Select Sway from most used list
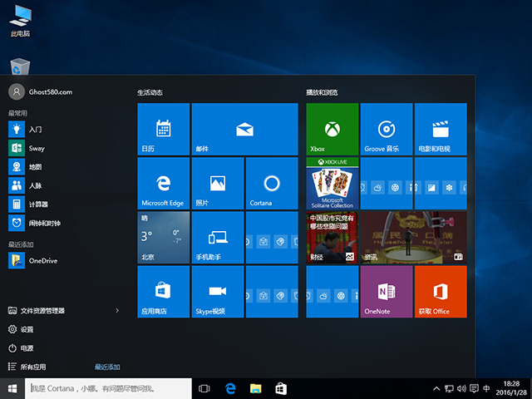The width and height of the screenshot is (532, 399). pos(36,148)
